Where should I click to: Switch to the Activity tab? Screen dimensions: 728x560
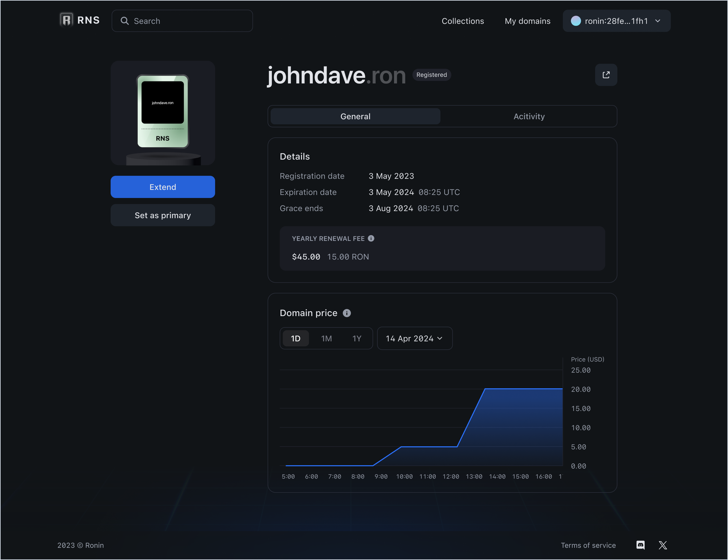point(528,116)
